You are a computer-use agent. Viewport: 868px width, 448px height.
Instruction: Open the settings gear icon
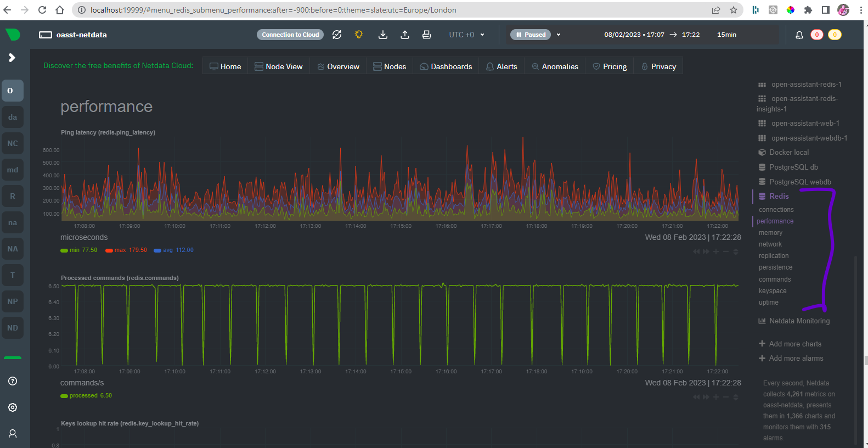(x=13, y=407)
